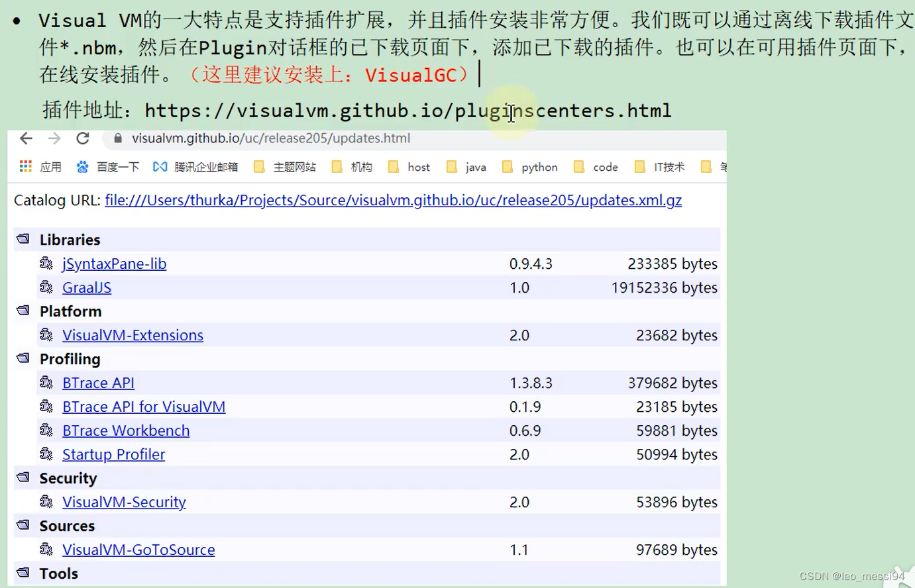Viewport: 915px width, 588px height.
Task: Click the Libraries heading text
Action: (x=70, y=240)
